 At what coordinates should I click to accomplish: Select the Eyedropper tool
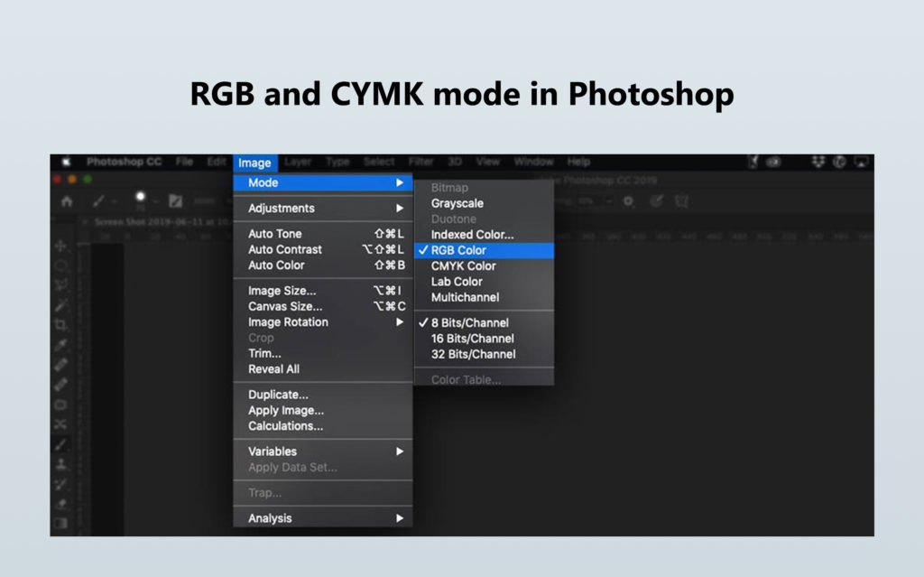[60, 345]
